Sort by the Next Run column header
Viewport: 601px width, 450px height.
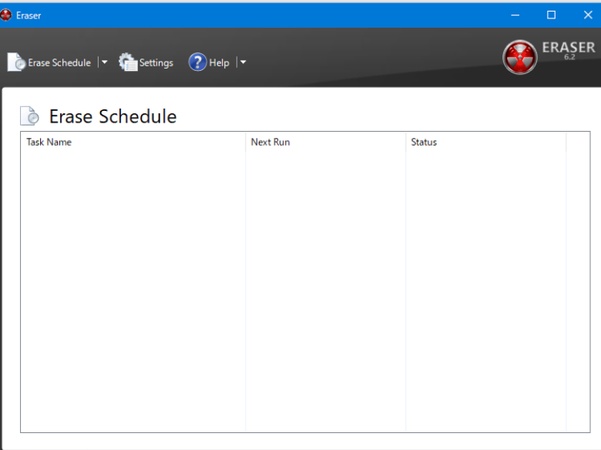325,142
